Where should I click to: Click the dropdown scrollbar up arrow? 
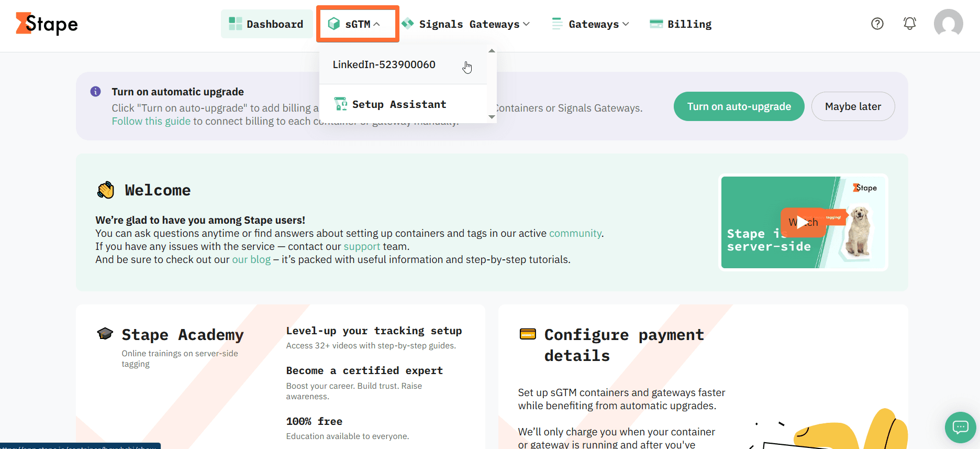tap(492, 51)
